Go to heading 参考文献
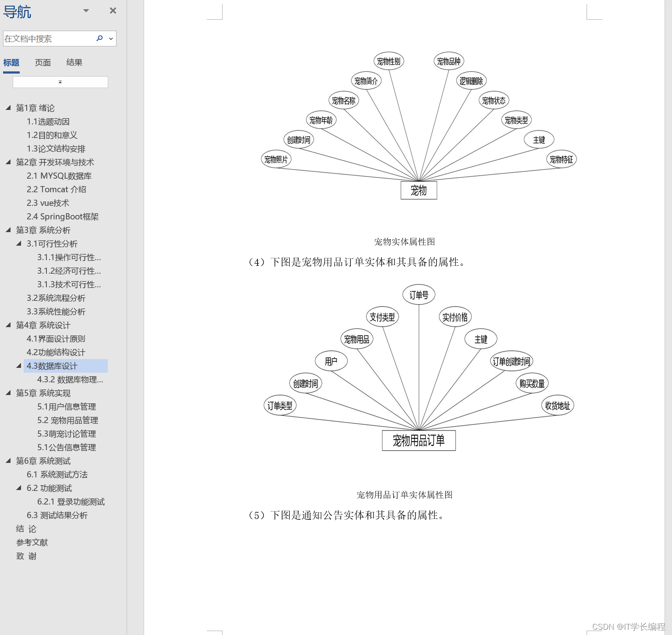 (32, 542)
